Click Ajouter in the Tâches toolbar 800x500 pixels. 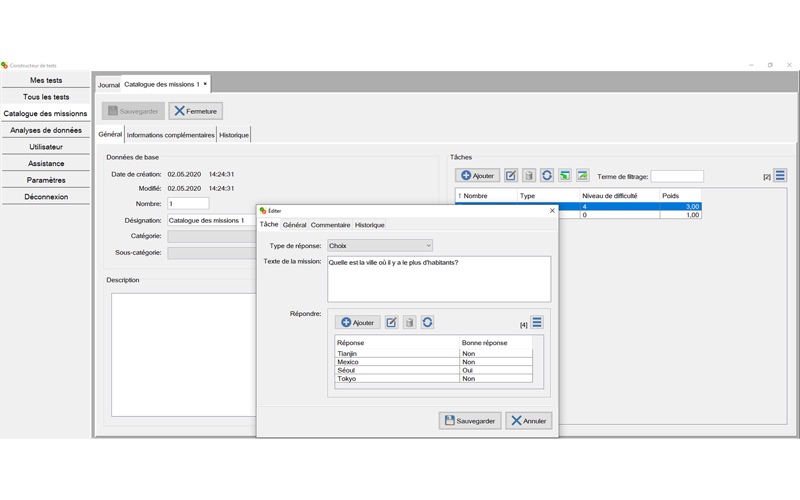click(478, 176)
